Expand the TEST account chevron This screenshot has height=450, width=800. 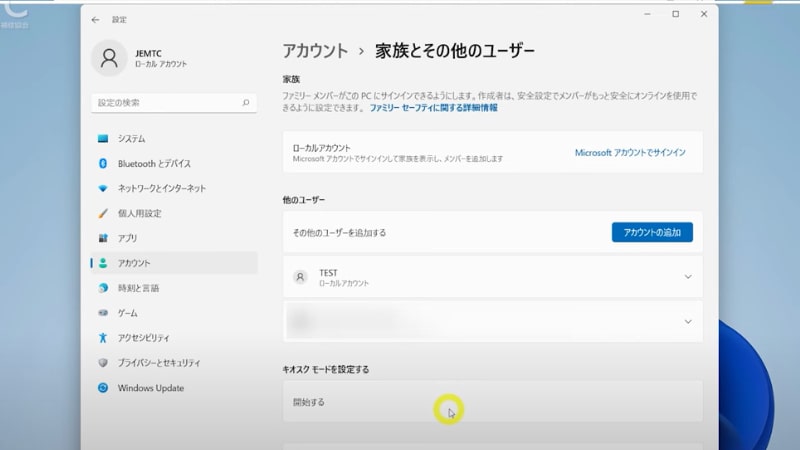click(x=688, y=277)
